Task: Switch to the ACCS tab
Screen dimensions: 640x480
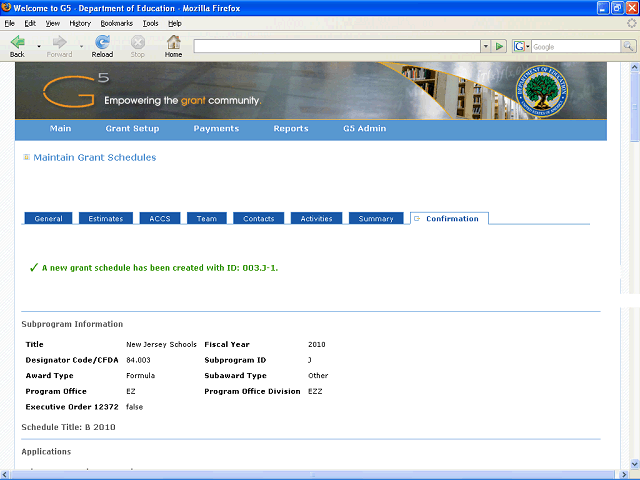Action: [x=160, y=218]
